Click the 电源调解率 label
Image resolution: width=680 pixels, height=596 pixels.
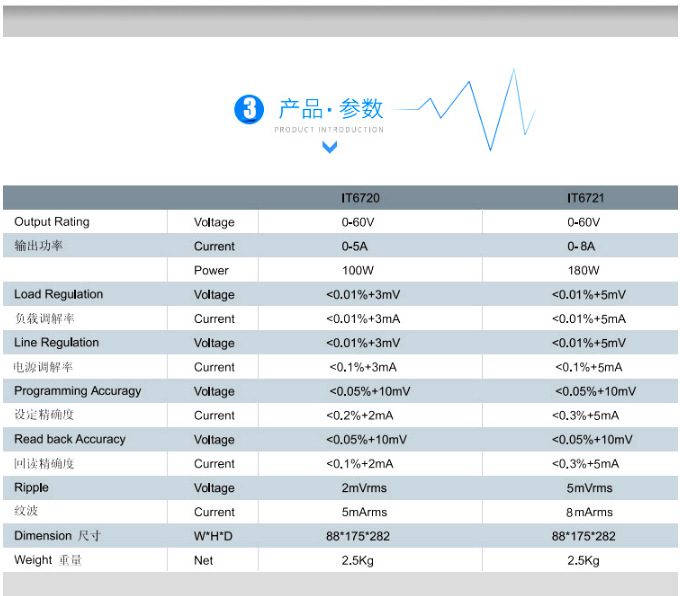43,367
